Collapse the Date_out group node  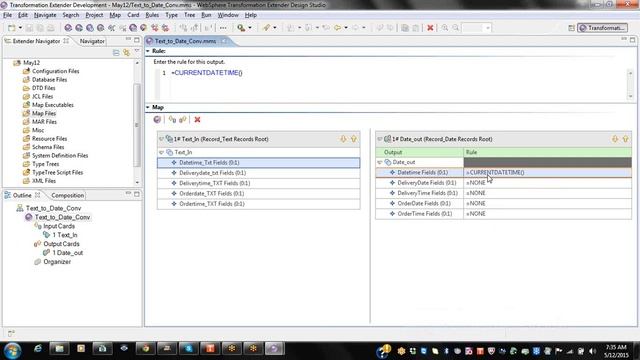(x=380, y=162)
